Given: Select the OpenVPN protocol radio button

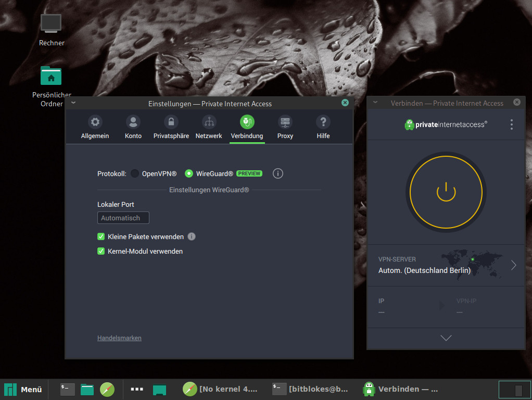Looking at the screenshot, I should [135, 173].
